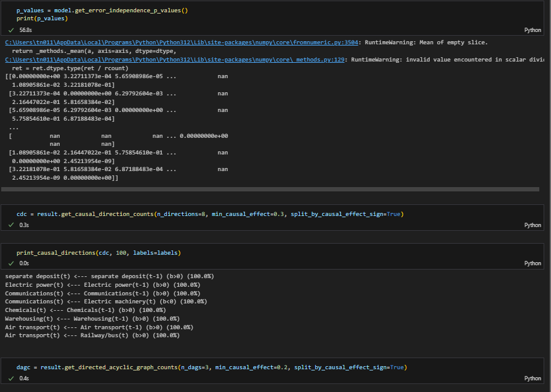Screen dimensions: 551x392
Task: Click the print(p_values) code line
Action: [42, 18]
